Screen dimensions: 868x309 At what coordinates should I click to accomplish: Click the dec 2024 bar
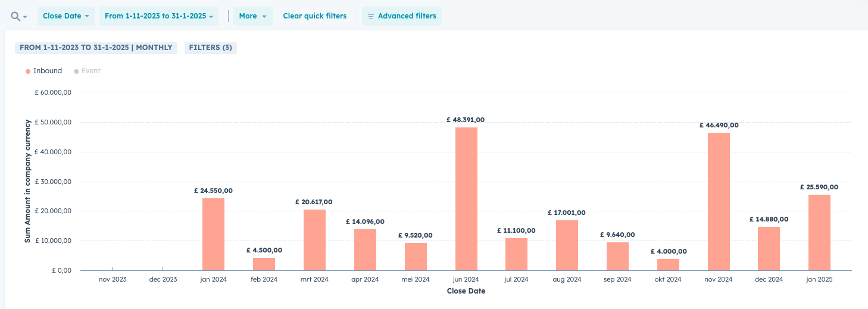click(x=769, y=249)
